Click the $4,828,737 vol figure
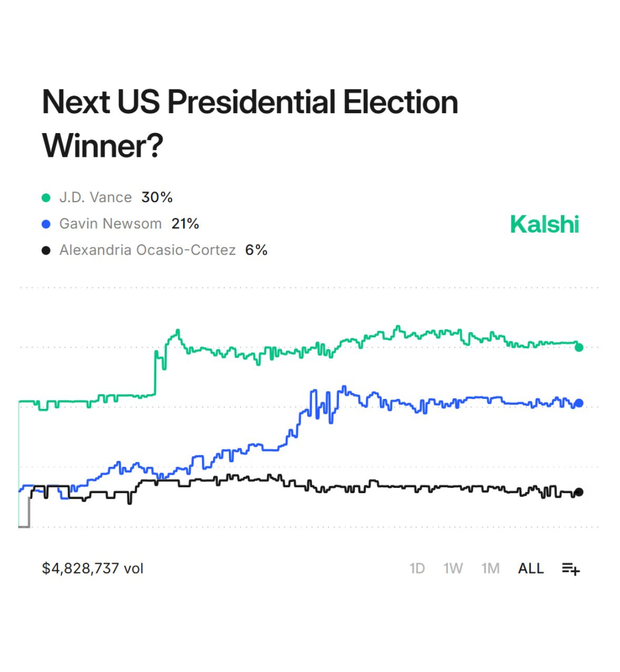Image resolution: width=620 pixels, height=672 pixels. (x=93, y=568)
